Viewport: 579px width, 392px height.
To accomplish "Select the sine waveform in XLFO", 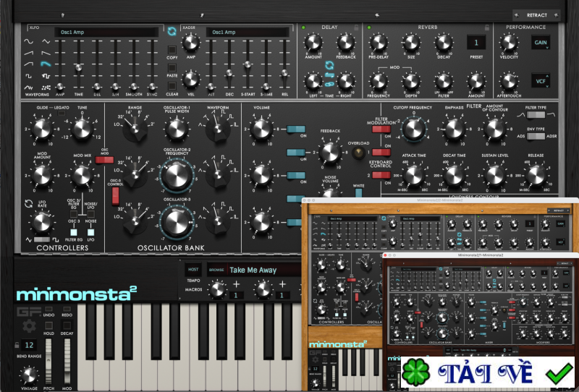I will pos(28,41).
